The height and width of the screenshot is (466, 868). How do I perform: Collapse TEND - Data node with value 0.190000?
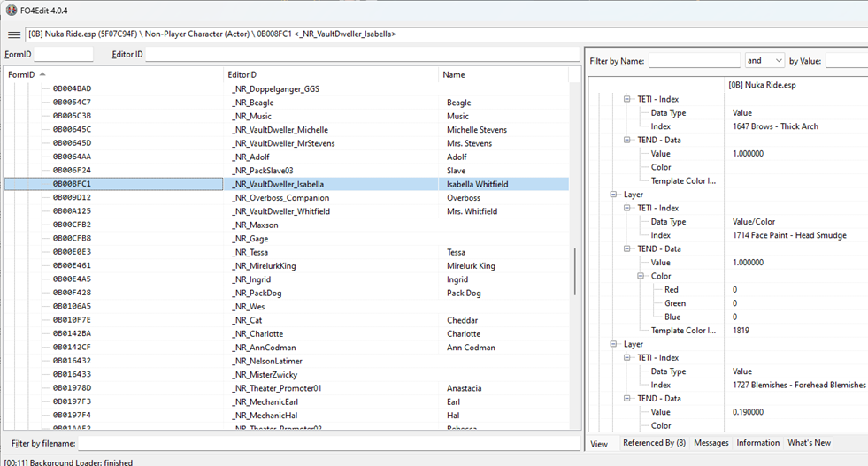pyautogui.click(x=626, y=399)
